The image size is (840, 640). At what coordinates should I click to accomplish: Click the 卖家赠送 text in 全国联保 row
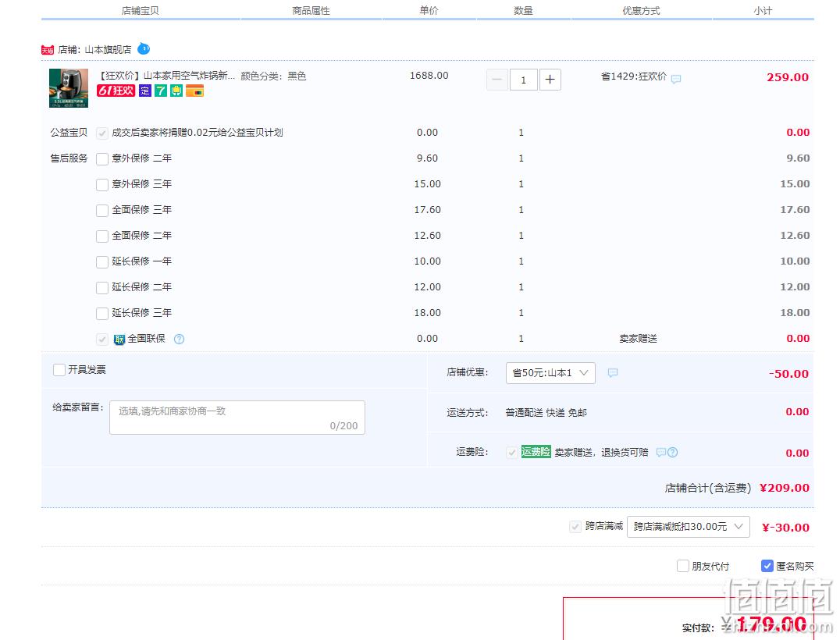coord(638,339)
